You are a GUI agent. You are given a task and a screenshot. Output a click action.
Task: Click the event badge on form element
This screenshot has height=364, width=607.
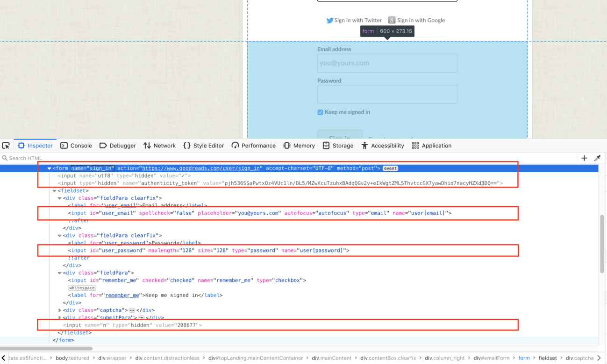click(x=390, y=168)
